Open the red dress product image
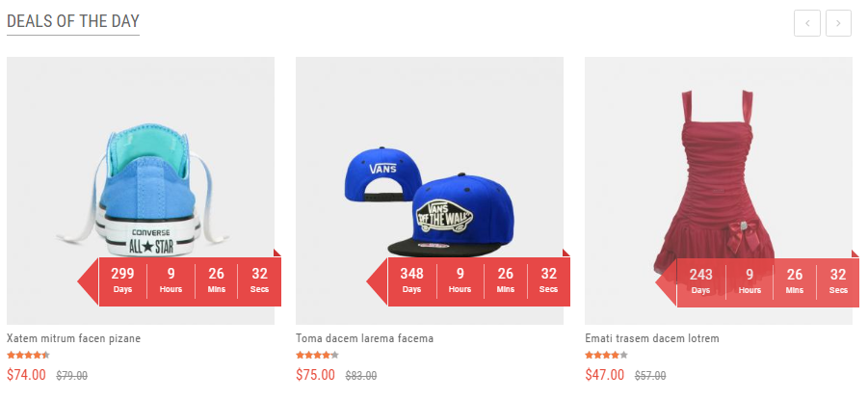This screenshot has width=868, height=400. click(x=719, y=191)
